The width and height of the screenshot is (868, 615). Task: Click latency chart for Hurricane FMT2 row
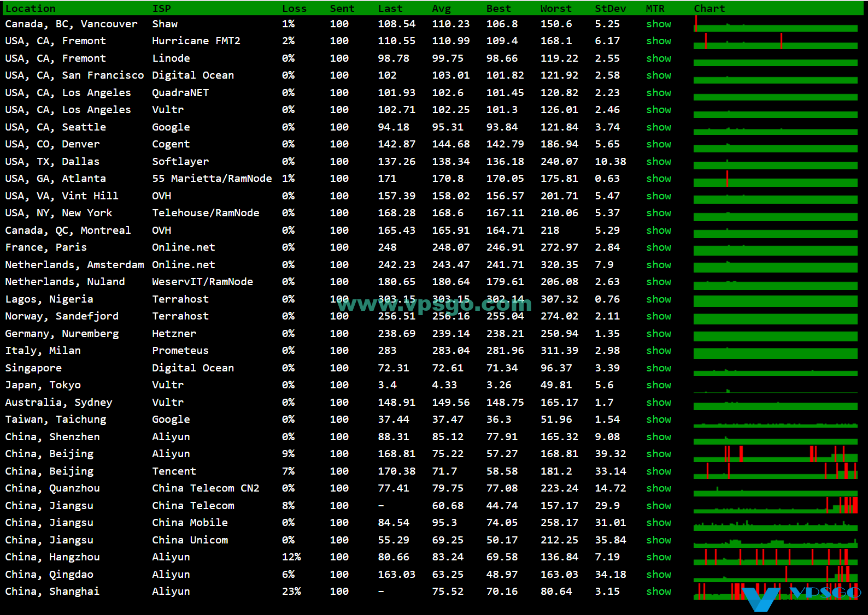point(776,41)
